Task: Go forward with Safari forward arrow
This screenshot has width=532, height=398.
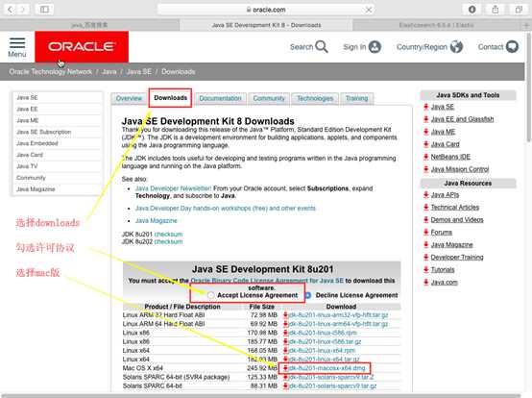Action: pos(23,10)
